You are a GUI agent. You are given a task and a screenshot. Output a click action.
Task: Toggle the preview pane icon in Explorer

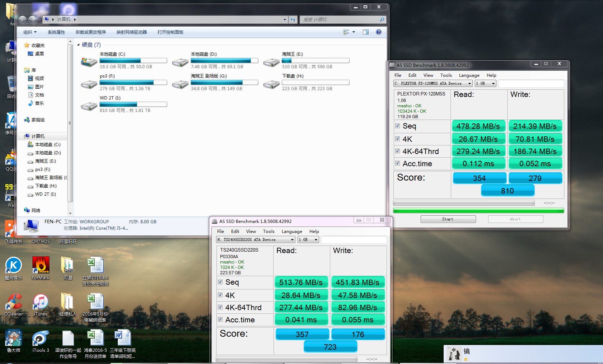click(x=366, y=32)
